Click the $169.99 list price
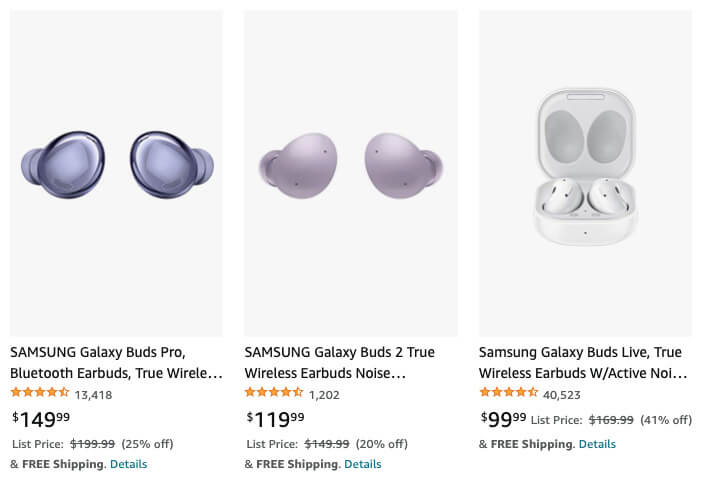Image resolution: width=706 pixels, height=490 pixels. 611,420
